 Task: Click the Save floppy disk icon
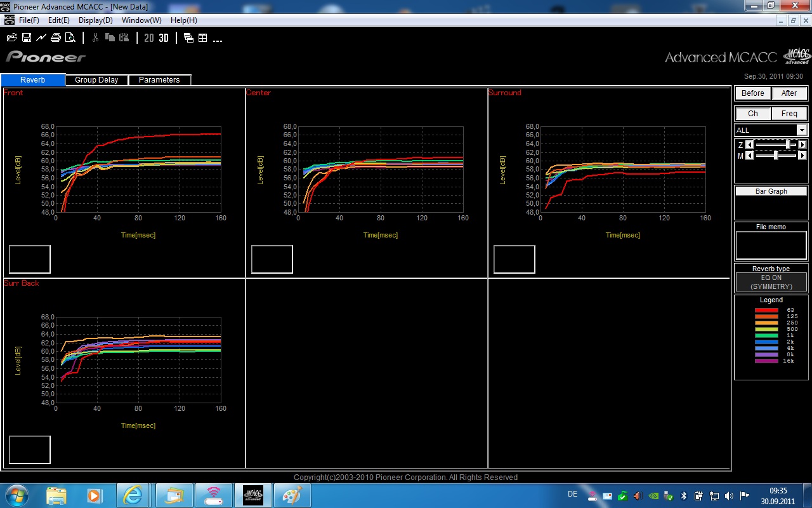click(27, 38)
